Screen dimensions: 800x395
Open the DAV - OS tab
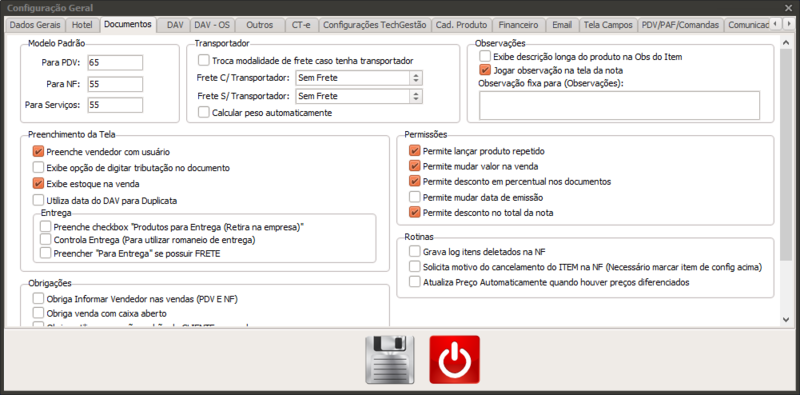click(x=212, y=24)
